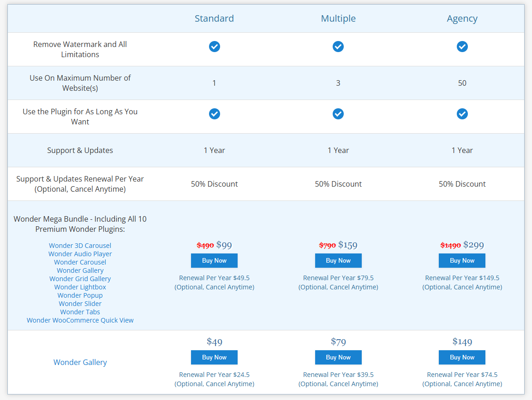Click 'Renewal Per Year $24.5' text
Screen dimensions: 532x400
point(215,375)
